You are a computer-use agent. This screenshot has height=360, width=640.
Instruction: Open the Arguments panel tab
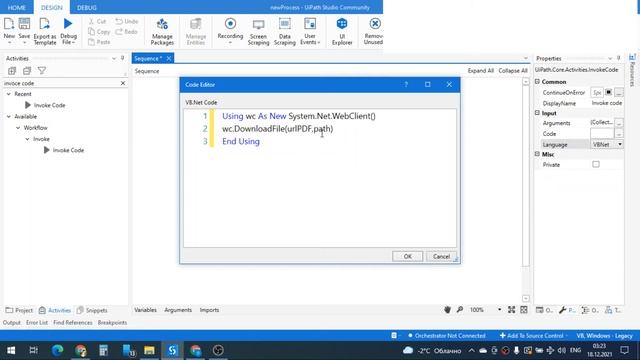(x=178, y=310)
